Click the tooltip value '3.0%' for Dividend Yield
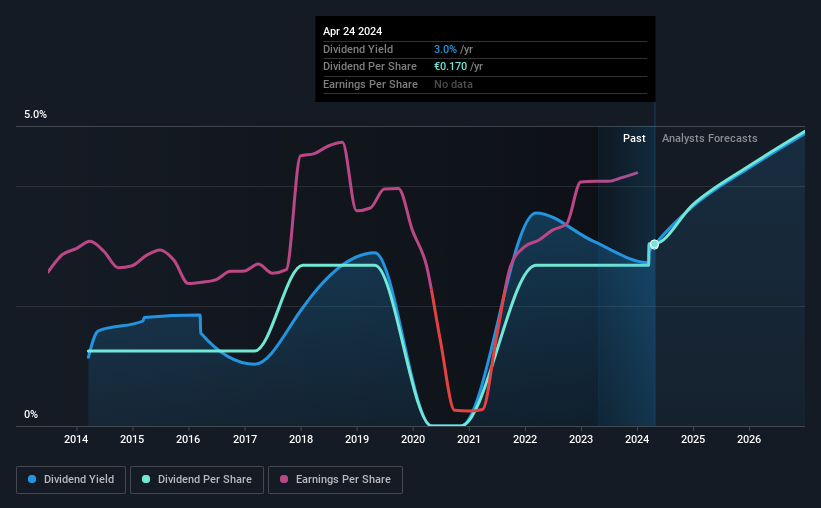The height and width of the screenshot is (508, 821). coord(445,49)
